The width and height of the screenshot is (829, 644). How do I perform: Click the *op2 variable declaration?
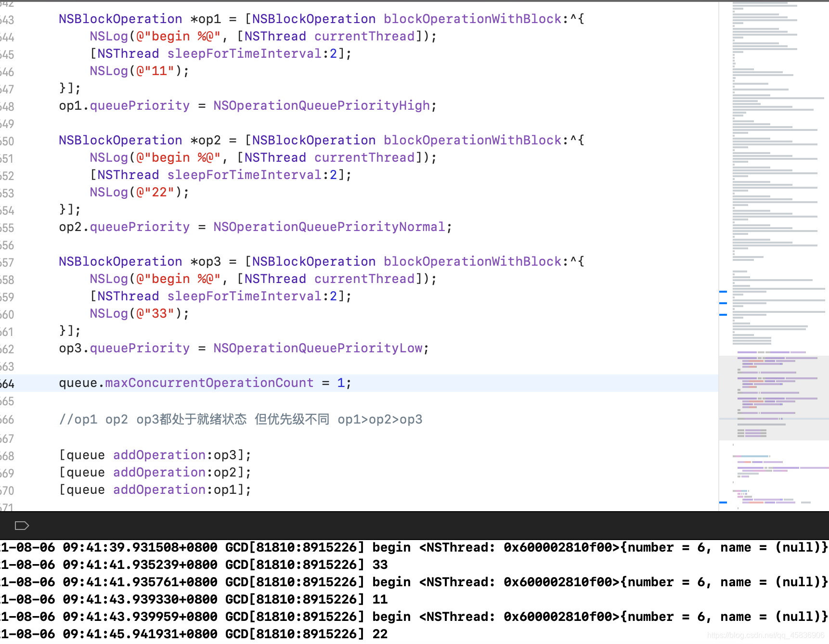point(206,140)
